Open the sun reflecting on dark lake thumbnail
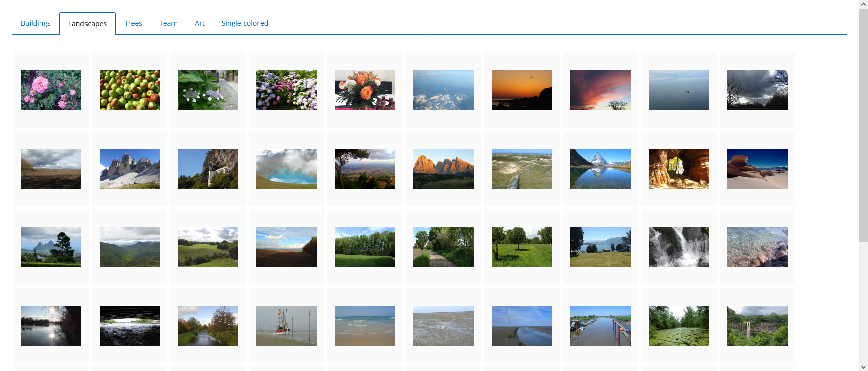This screenshot has width=868, height=371. (x=51, y=326)
